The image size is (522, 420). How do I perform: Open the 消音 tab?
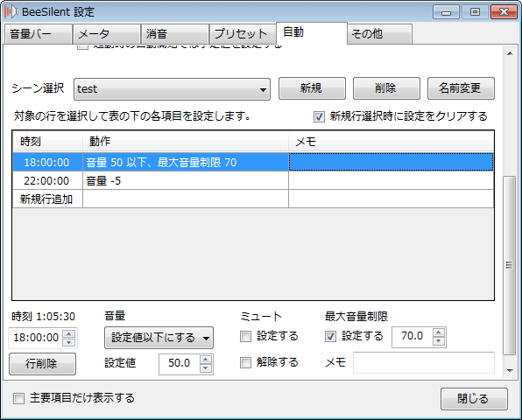175,34
